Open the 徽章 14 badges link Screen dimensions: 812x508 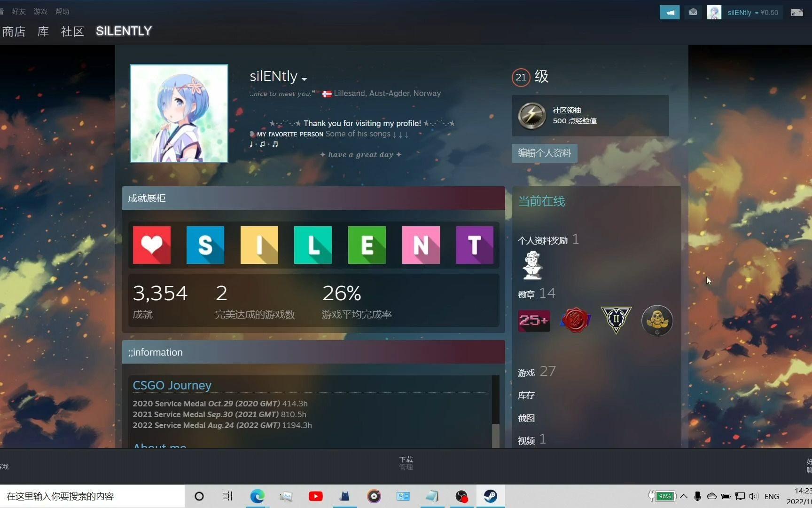point(537,294)
